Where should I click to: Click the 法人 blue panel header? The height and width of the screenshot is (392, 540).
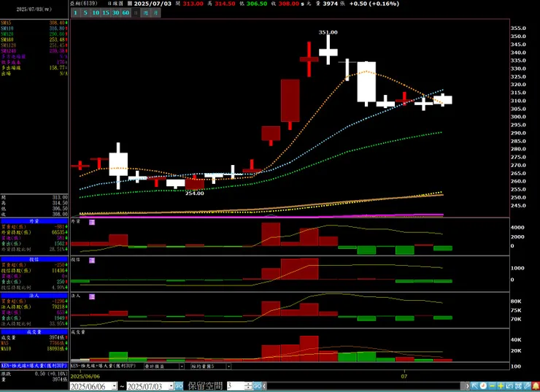[x=34, y=296]
